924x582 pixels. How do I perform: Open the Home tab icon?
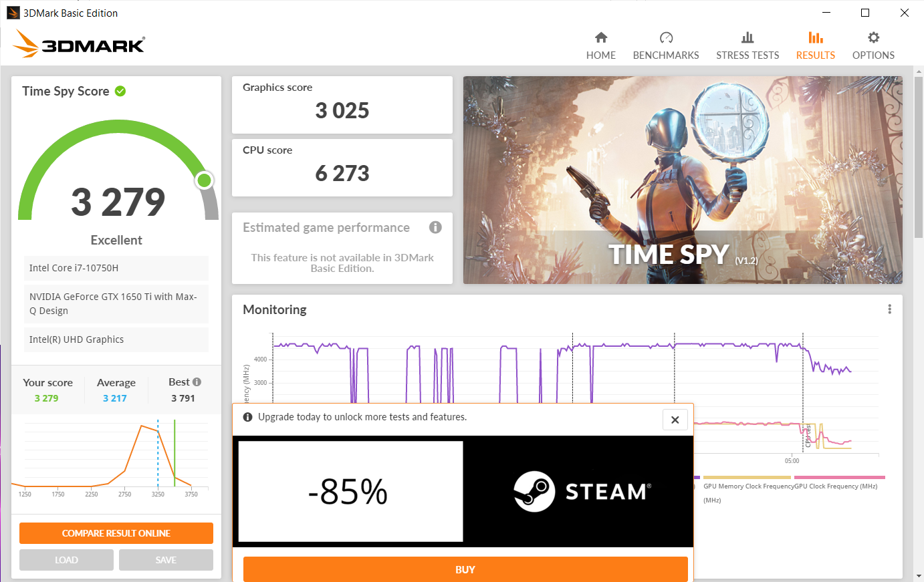(x=600, y=38)
